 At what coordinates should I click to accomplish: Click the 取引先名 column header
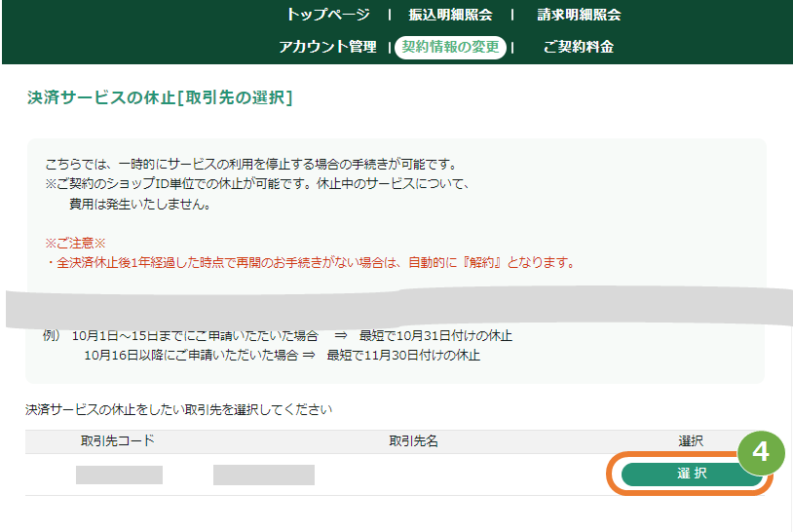point(413,441)
